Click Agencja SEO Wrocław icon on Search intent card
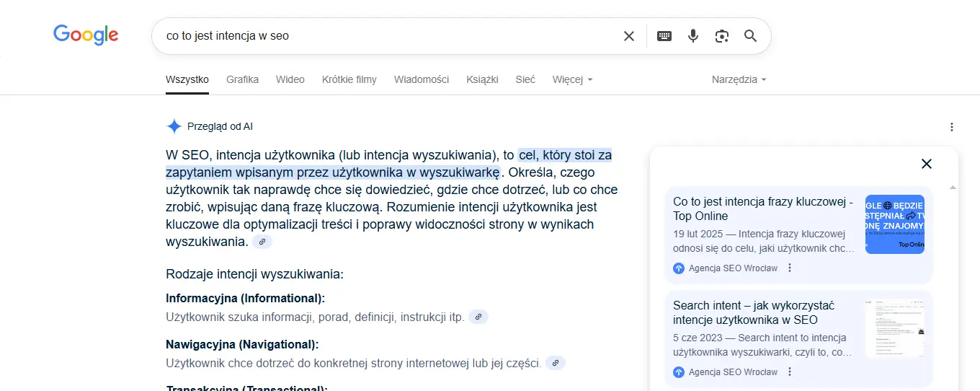 click(x=678, y=372)
